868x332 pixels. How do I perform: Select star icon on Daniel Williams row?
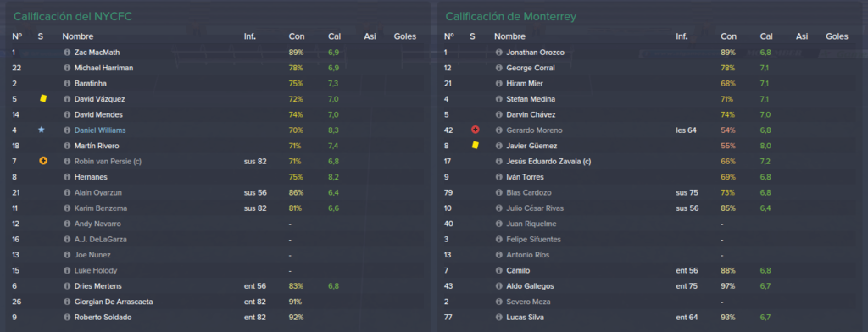[x=41, y=130]
